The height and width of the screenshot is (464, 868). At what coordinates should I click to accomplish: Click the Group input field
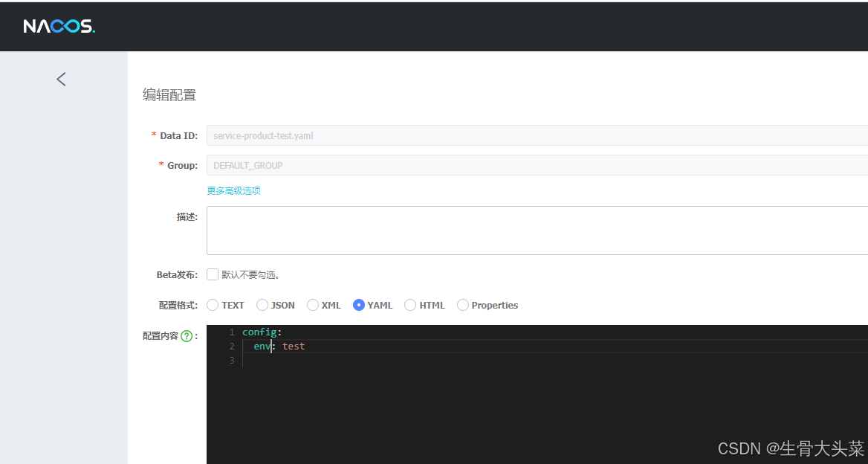372,165
